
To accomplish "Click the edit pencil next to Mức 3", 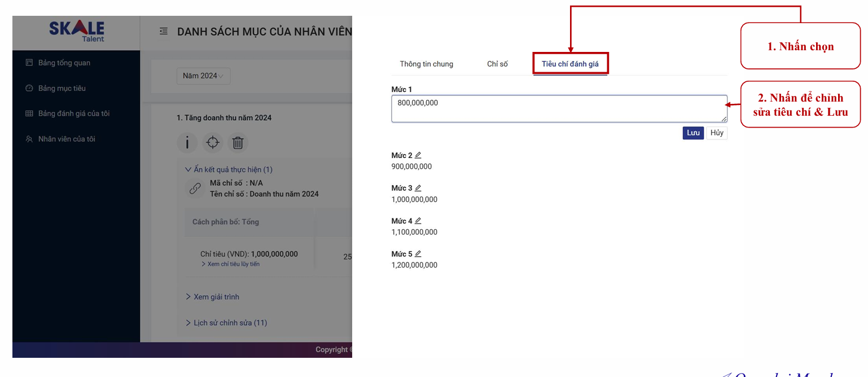I will [418, 188].
